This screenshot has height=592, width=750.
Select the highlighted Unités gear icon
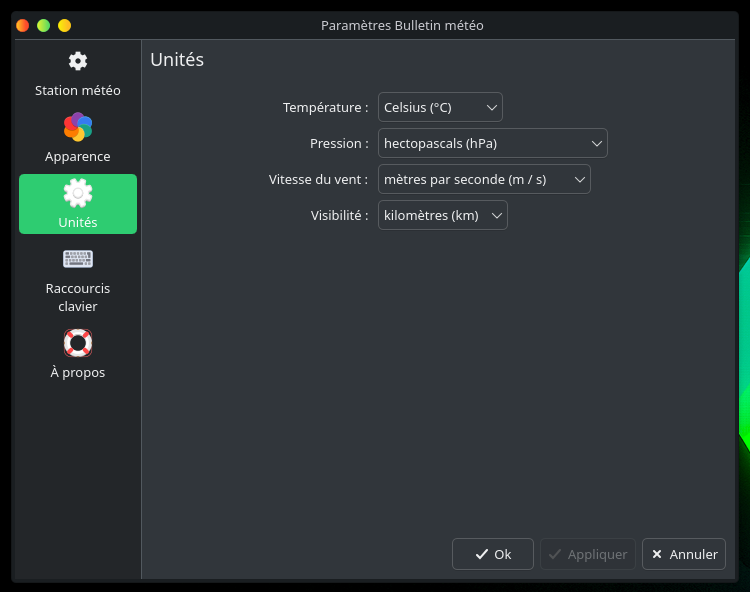click(78, 193)
